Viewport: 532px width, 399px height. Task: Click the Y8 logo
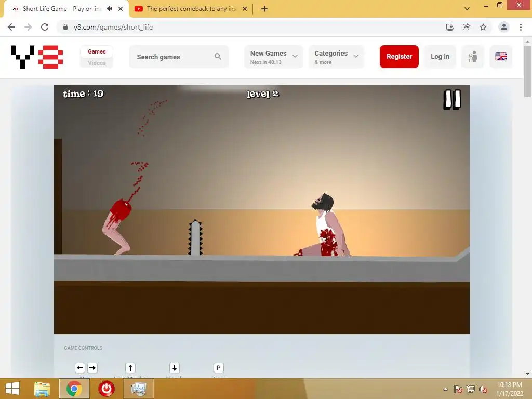click(x=37, y=57)
